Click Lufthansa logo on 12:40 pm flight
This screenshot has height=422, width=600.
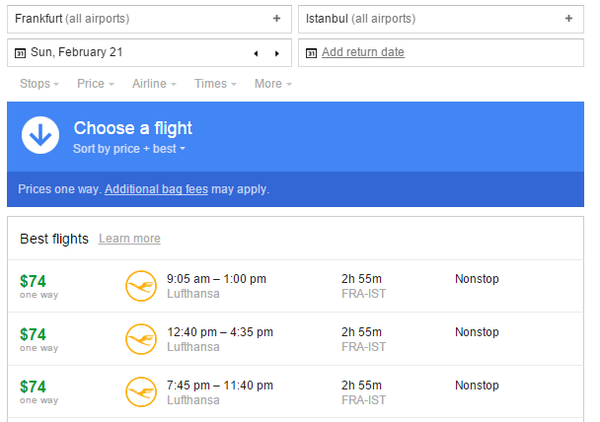[141, 340]
